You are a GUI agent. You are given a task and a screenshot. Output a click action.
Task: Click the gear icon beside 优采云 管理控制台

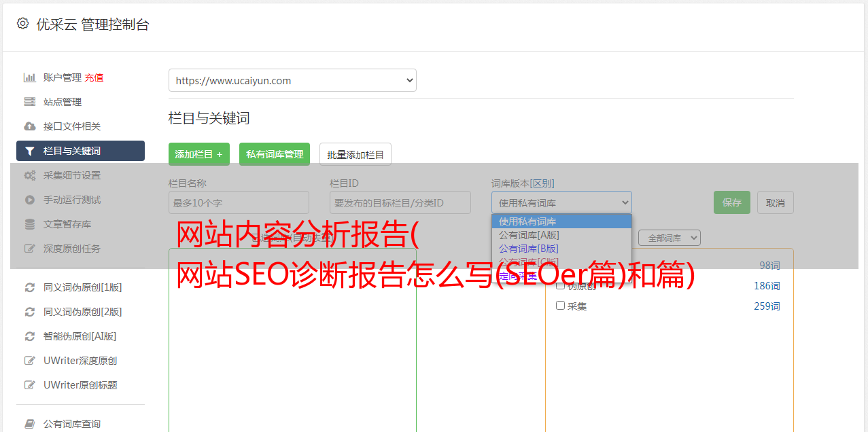click(x=22, y=24)
